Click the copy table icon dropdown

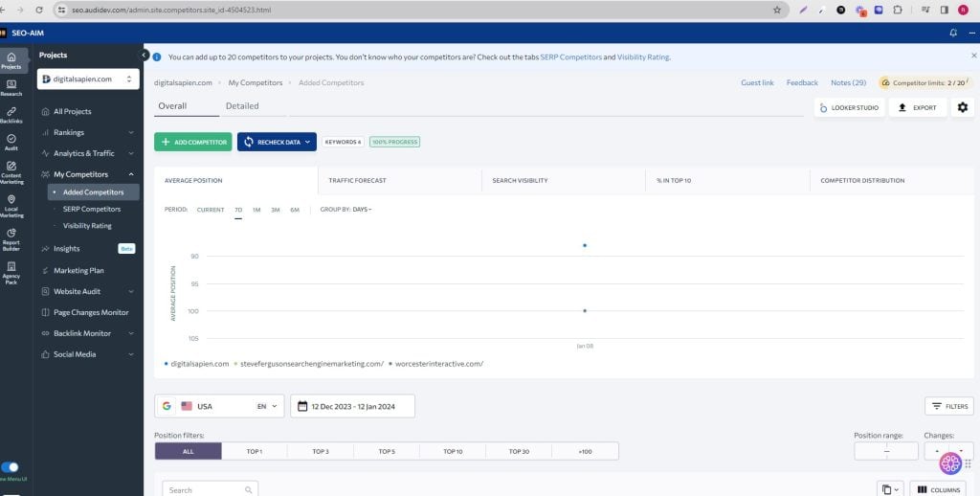point(890,489)
